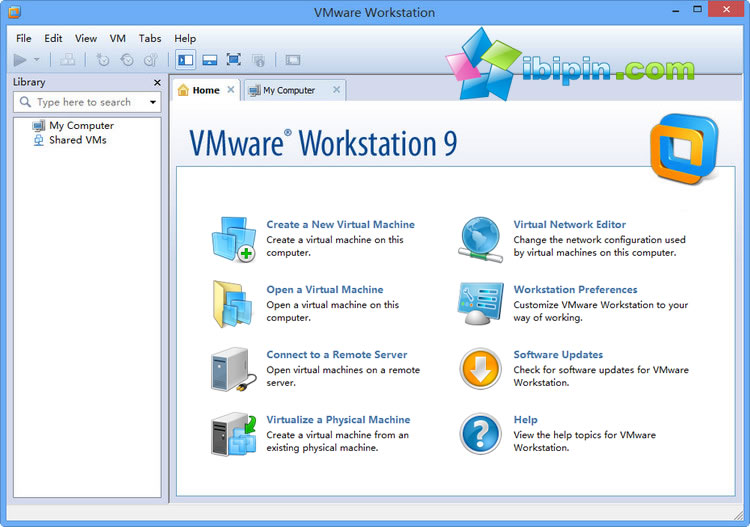The height and width of the screenshot is (527, 750).
Task: Click the Open a Virtual Machine link
Action: 325,289
